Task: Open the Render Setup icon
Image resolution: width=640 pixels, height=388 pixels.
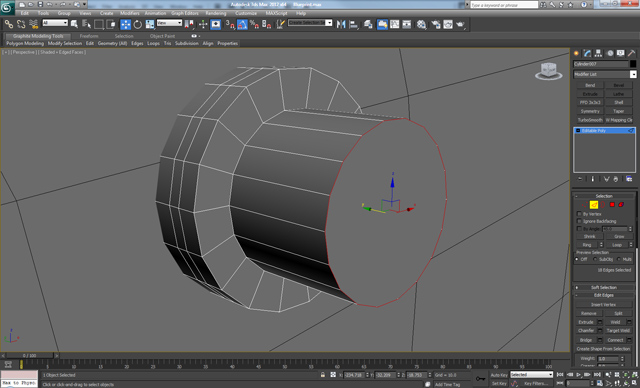Action: [436, 24]
